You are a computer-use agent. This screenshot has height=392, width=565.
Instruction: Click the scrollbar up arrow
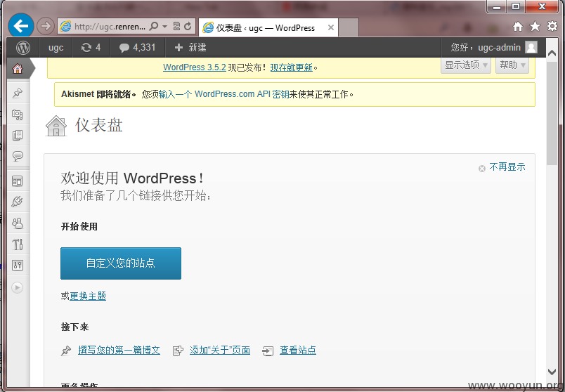click(x=552, y=53)
